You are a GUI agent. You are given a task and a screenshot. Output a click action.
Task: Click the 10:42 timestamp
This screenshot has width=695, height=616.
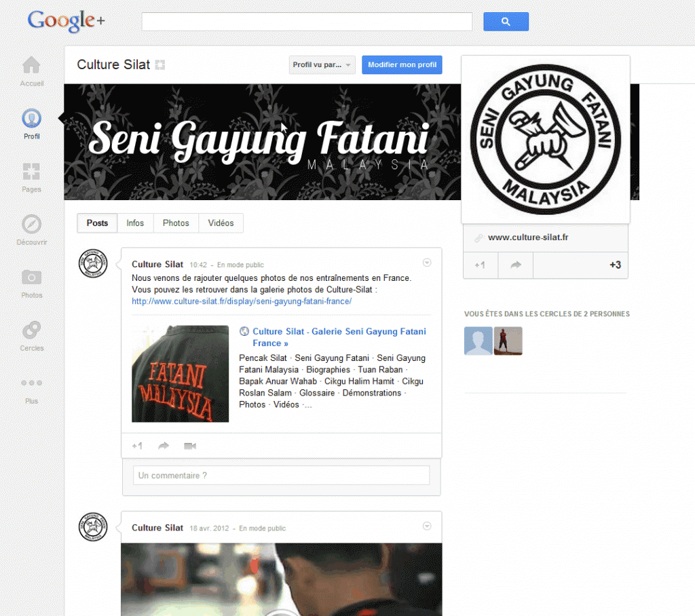[x=198, y=265]
